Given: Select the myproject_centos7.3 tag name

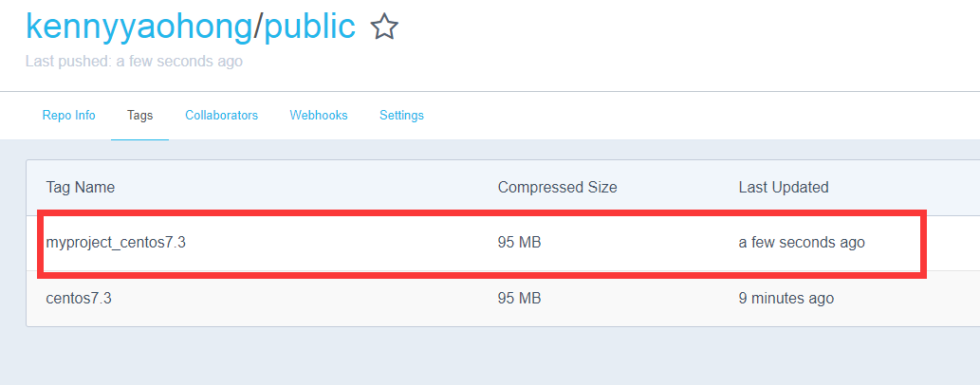Looking at the screenshot, I should point(116,243).
